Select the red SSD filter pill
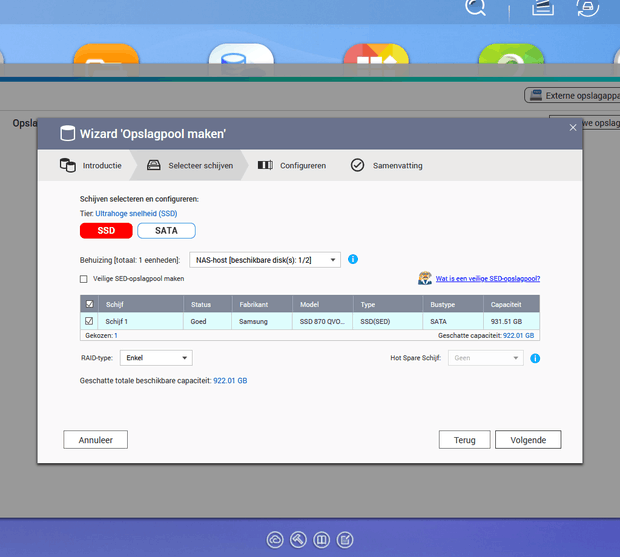 (106, 230)
